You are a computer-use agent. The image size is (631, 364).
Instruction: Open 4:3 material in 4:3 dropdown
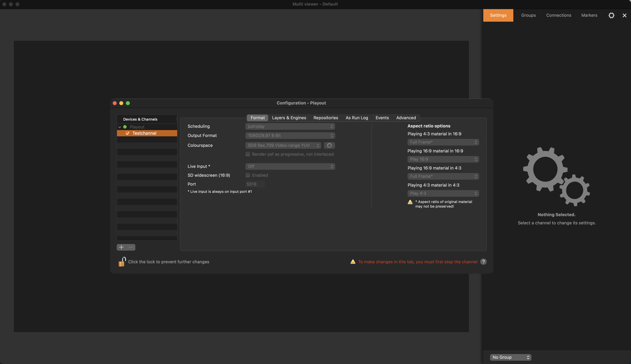pos(443,193)
